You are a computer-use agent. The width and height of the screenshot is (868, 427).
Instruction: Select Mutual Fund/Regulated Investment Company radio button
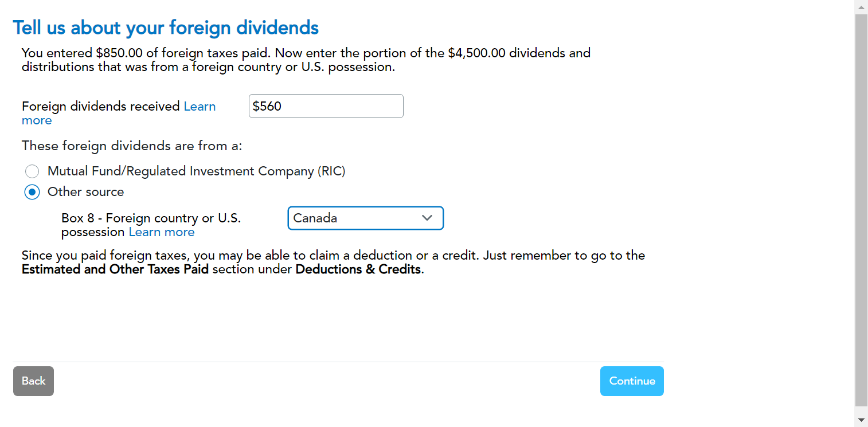pyautogui.click(x=32, y=171)
